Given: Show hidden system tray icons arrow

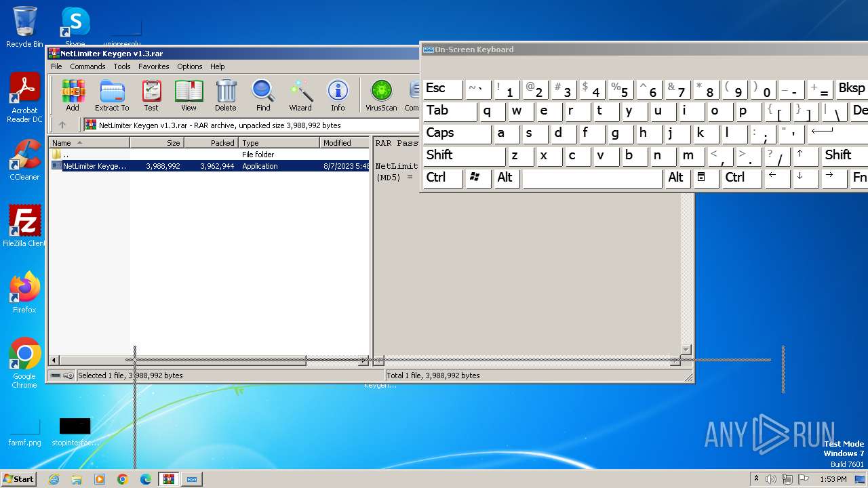Looking at the screenshot, I should coord(756,479).
